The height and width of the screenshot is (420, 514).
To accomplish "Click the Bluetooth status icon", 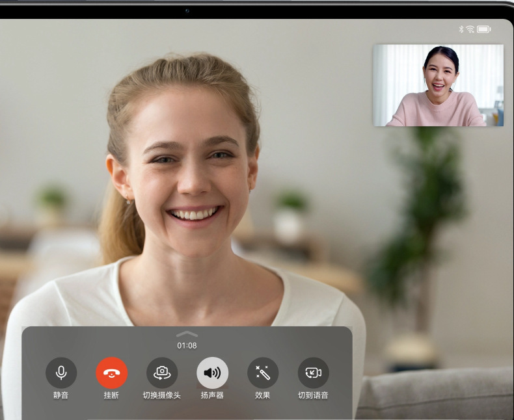I will click(x=461, y=29).
